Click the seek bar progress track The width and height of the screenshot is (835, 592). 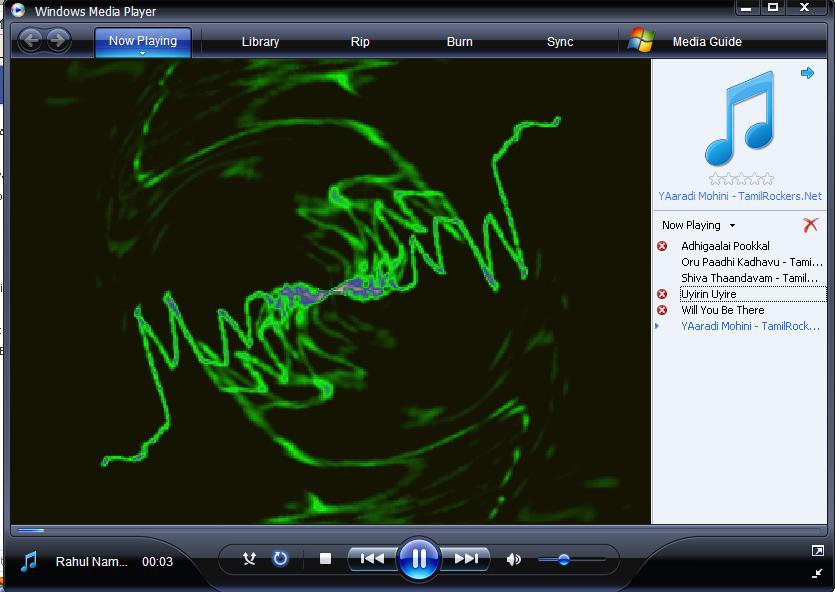click(x=419, y=530)
